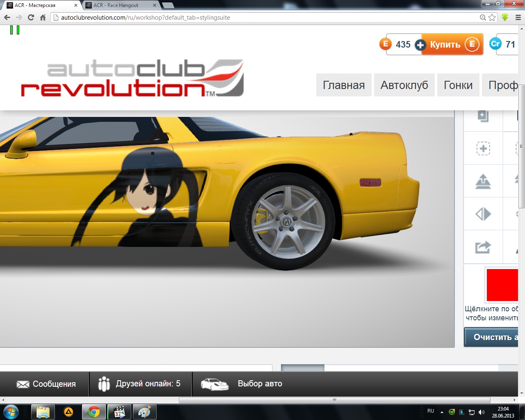Click the blue Cr credits icon
The width and height of the screenshot is (525, 420).
click(495, 44)
